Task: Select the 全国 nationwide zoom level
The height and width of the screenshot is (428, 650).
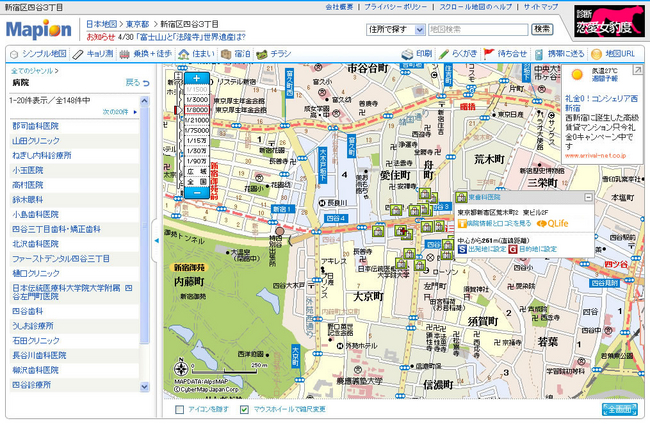Action: point(196,181)
